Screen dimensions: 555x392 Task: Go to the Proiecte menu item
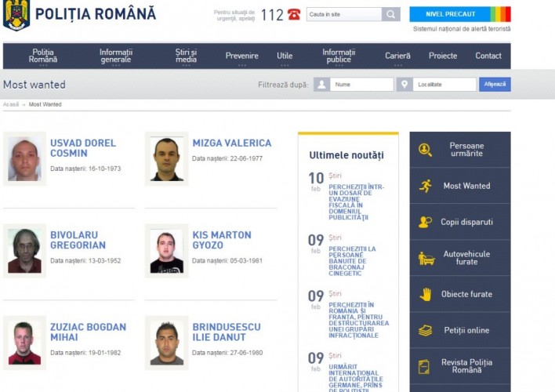443,56
